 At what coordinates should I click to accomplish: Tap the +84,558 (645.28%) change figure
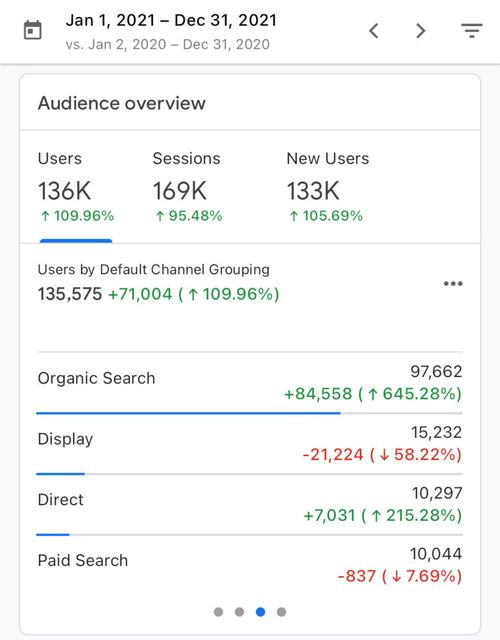373,394
